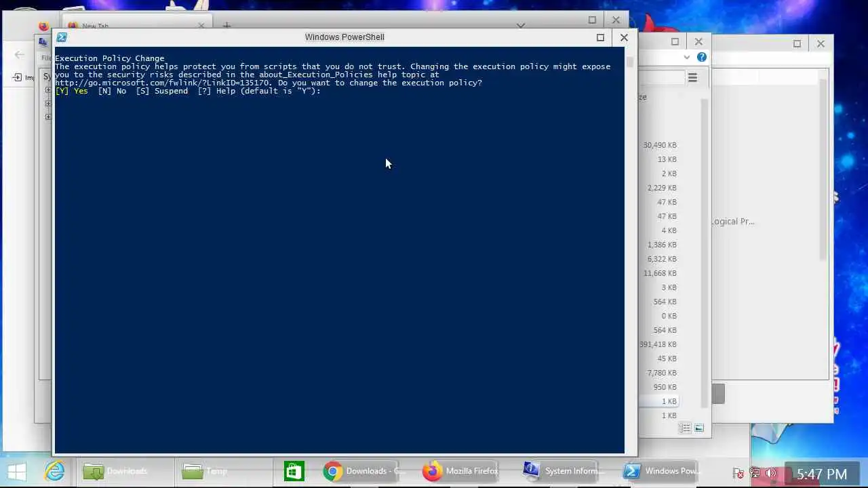Image resolution: width=868 pixels, height=488 pixels.
Task: Expand the third System Information tree node
Action: point(48,117)
